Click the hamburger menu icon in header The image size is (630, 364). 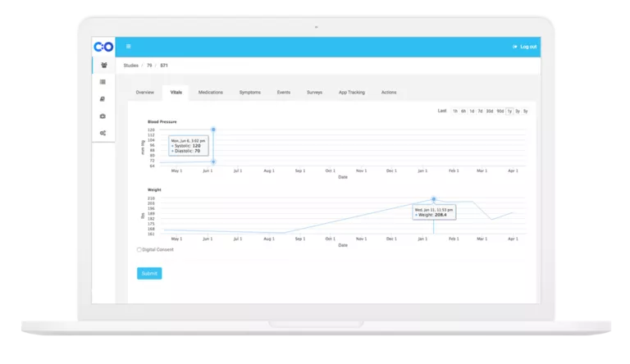click(x=129, y=47)
